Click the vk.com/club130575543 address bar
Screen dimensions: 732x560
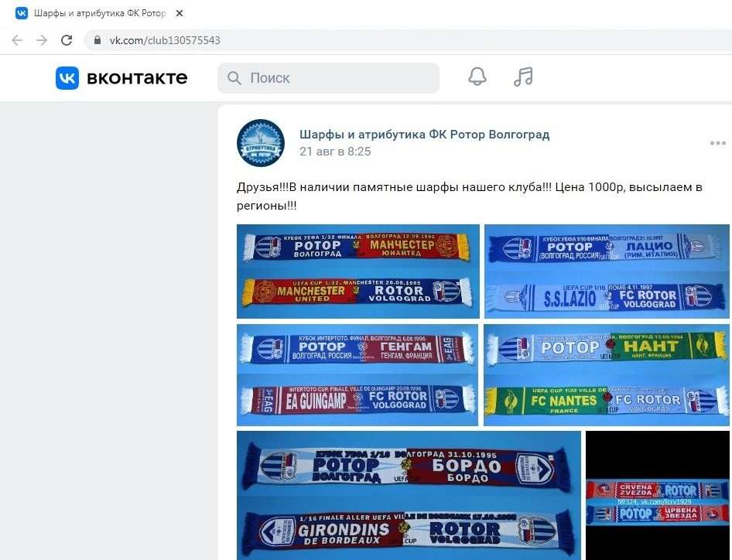(407, 40)
